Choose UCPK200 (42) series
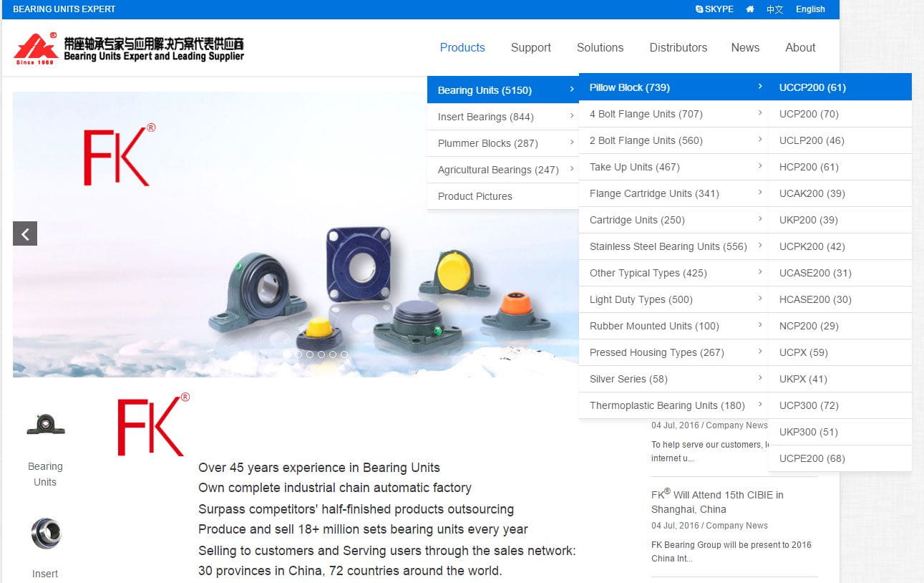 840,246
